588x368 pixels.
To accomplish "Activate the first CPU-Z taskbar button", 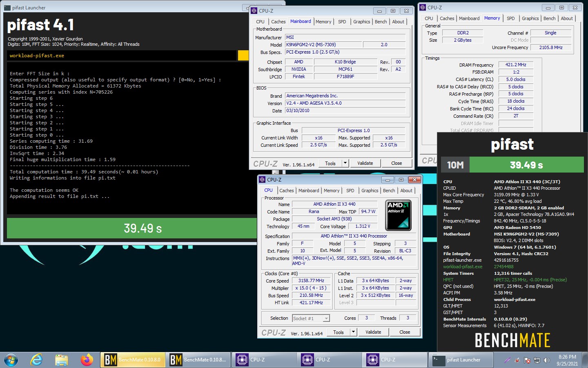I will coord(264,360).
